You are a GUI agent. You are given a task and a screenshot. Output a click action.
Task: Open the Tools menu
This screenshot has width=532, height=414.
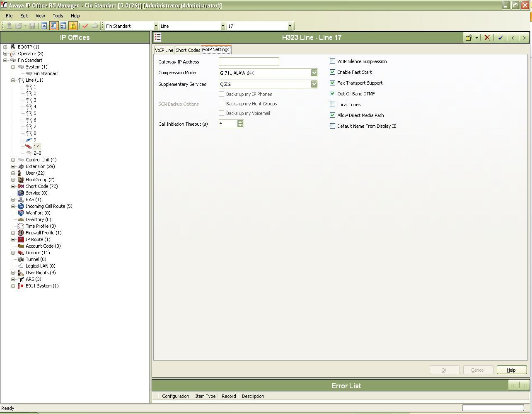58,16
